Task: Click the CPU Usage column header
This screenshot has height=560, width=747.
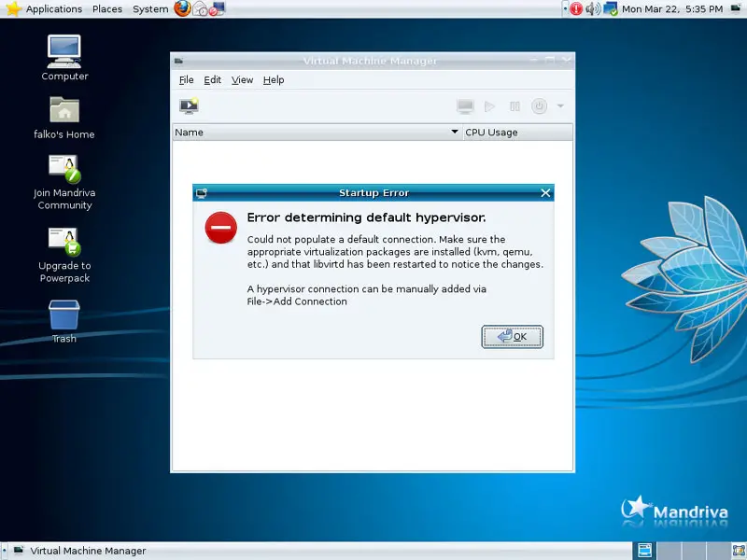Action: coord(518,133)
